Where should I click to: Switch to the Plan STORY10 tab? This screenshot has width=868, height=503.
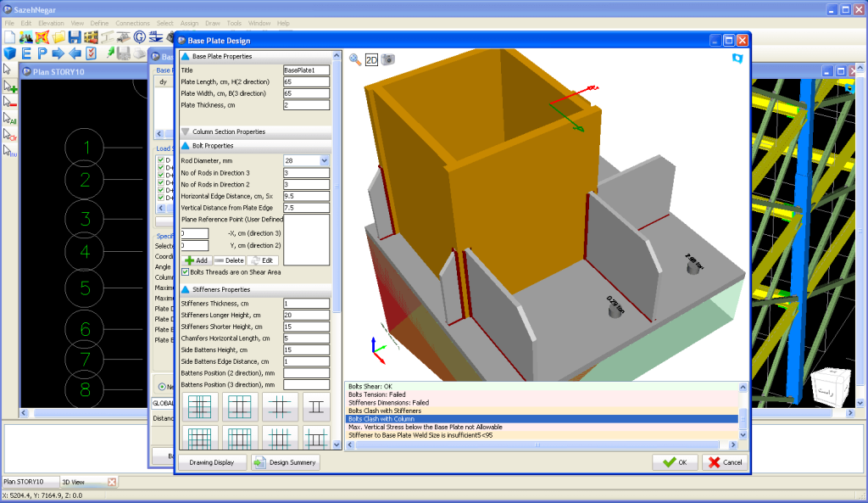tap(24, 482)
